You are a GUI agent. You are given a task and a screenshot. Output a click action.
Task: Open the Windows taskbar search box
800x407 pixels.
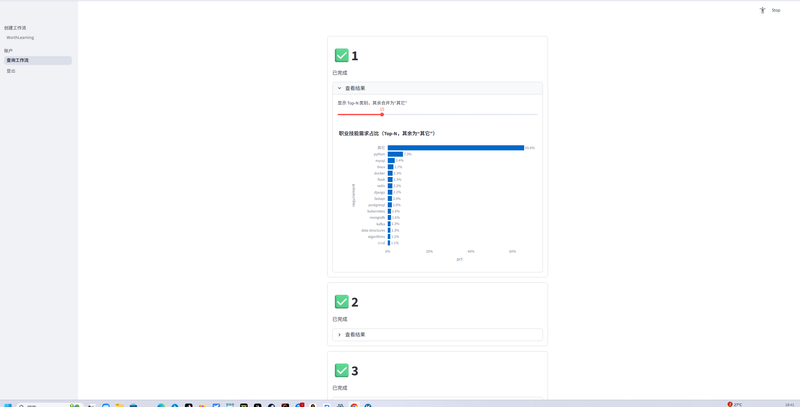pyautogui.click(x=50, y=405)
